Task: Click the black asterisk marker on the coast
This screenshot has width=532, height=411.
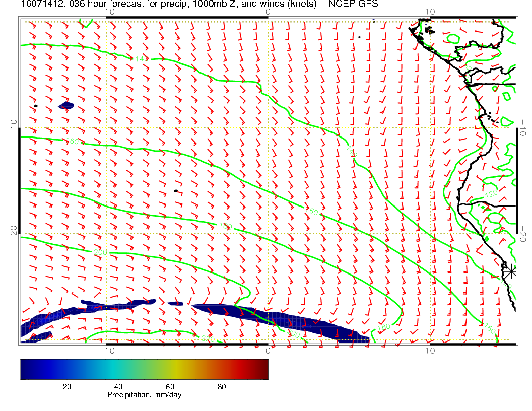Action: (x=511, y=271)
